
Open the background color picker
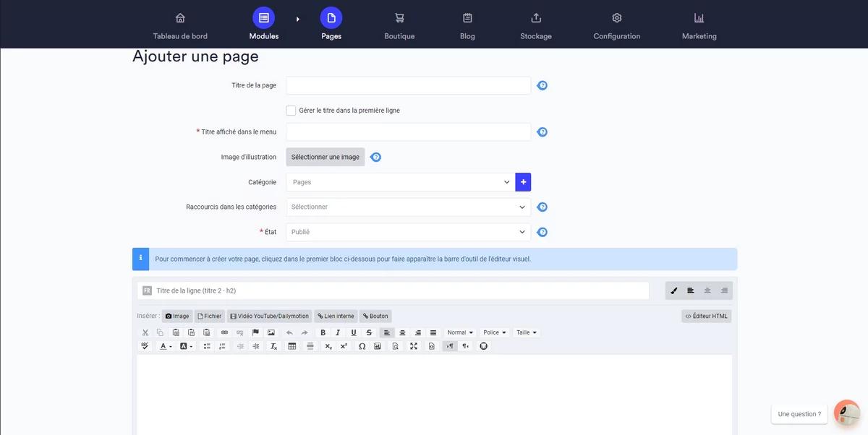pos(186,346)
